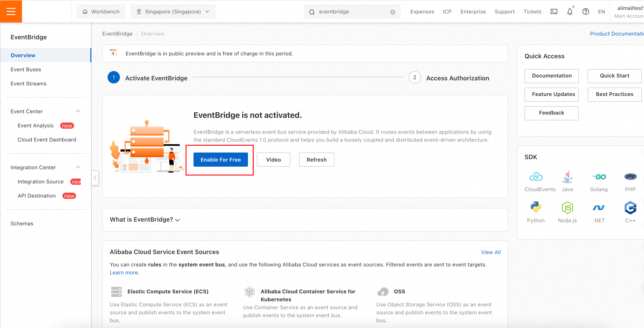Collapse sidebar with arrow handle
The height and width of the screenshot is (328, 644).
[x=95, y=178]
